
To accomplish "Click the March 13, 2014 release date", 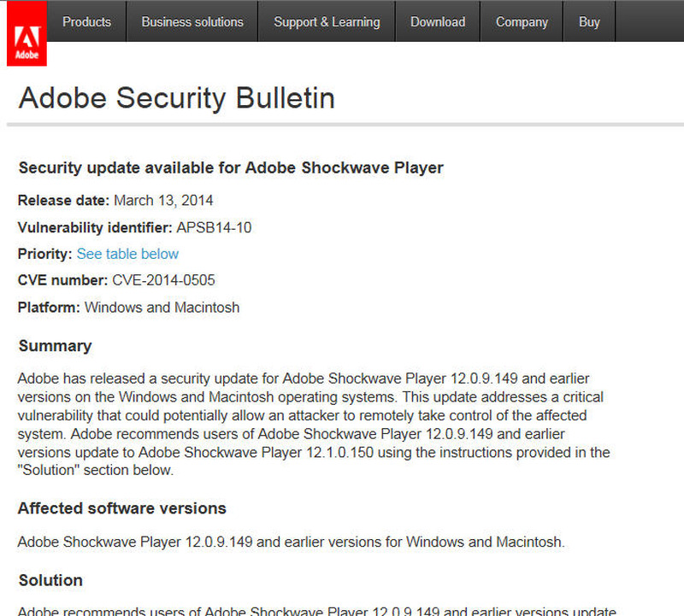I will click(x=163, y=201).
